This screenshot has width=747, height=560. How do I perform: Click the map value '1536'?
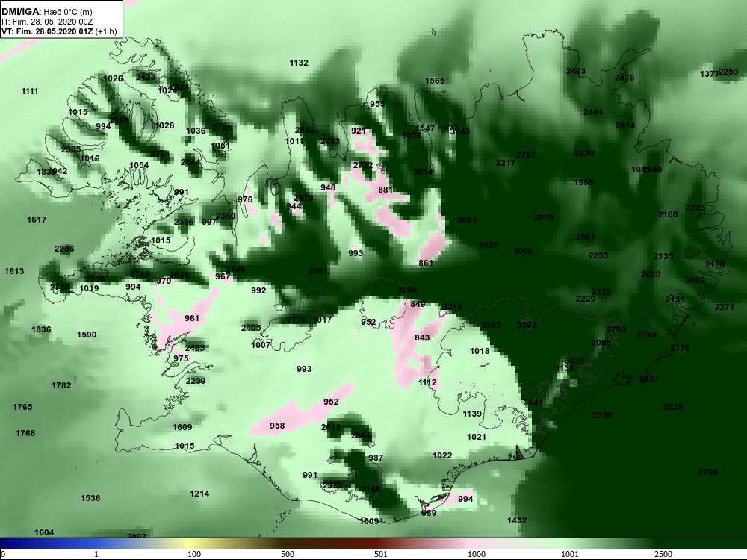point(90,498)
